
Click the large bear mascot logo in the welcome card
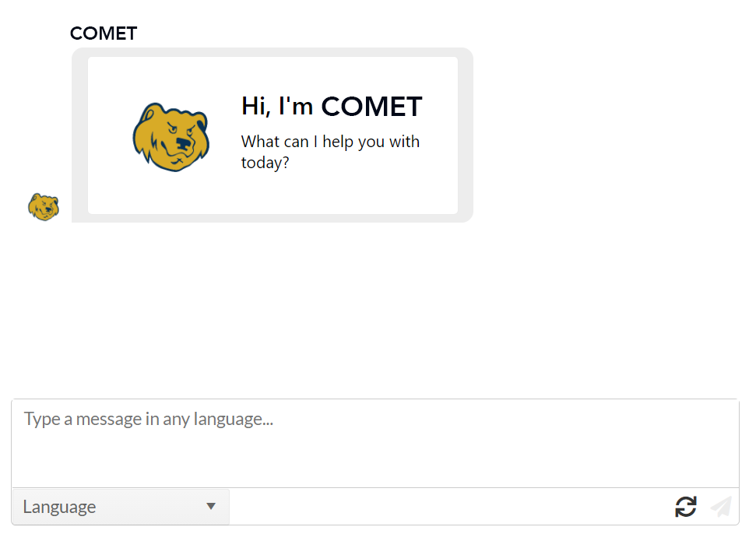pos(171,137)
